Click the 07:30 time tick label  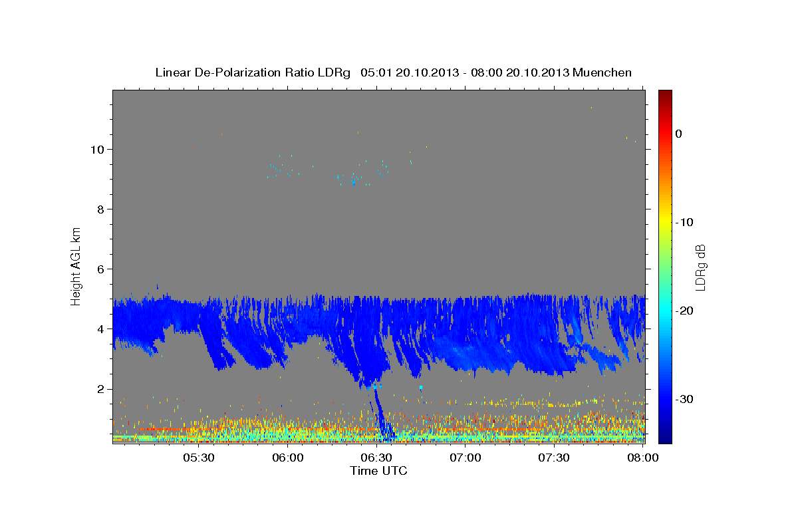coord(554,458)
